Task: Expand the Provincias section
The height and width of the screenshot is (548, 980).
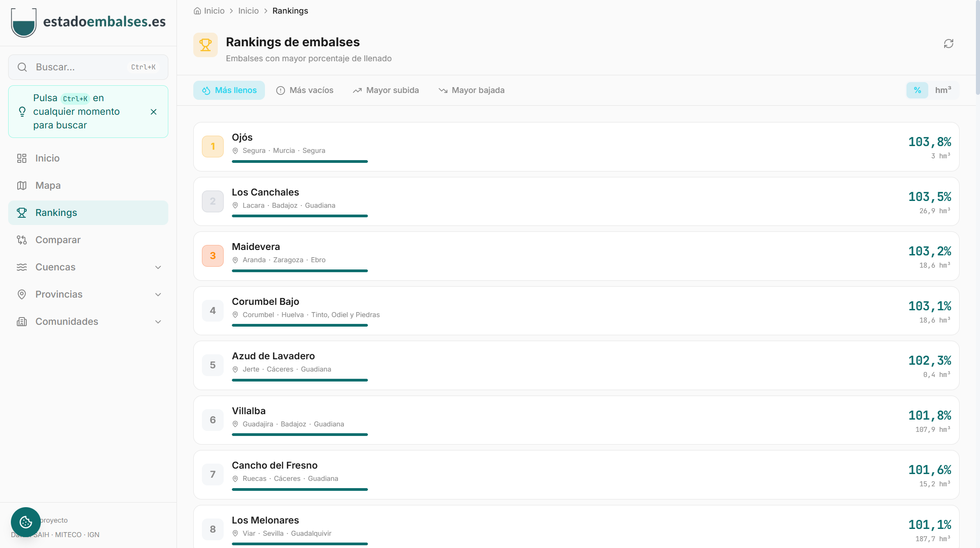Action: click(x=158, y=294)
